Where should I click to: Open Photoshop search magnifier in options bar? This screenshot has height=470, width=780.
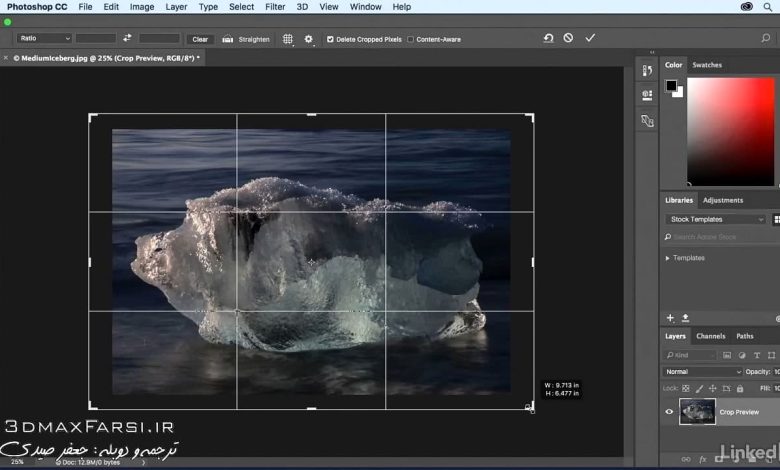click(766, 38)
